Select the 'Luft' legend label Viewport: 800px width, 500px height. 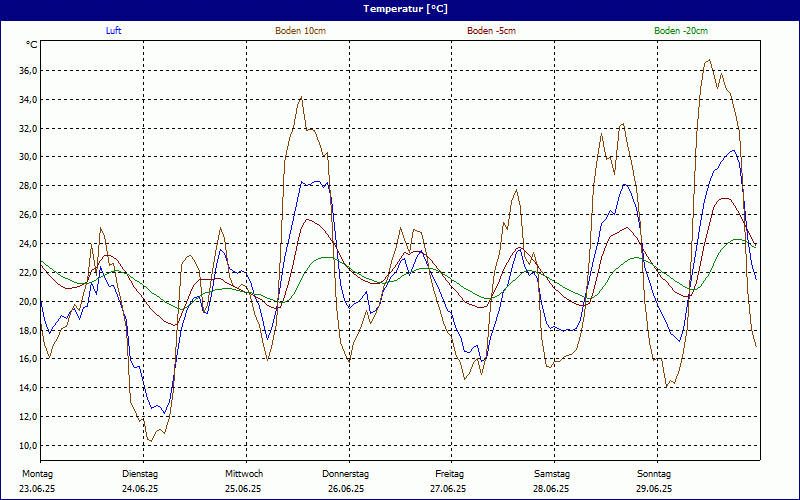pyautogui.click(x=113, y=31)
